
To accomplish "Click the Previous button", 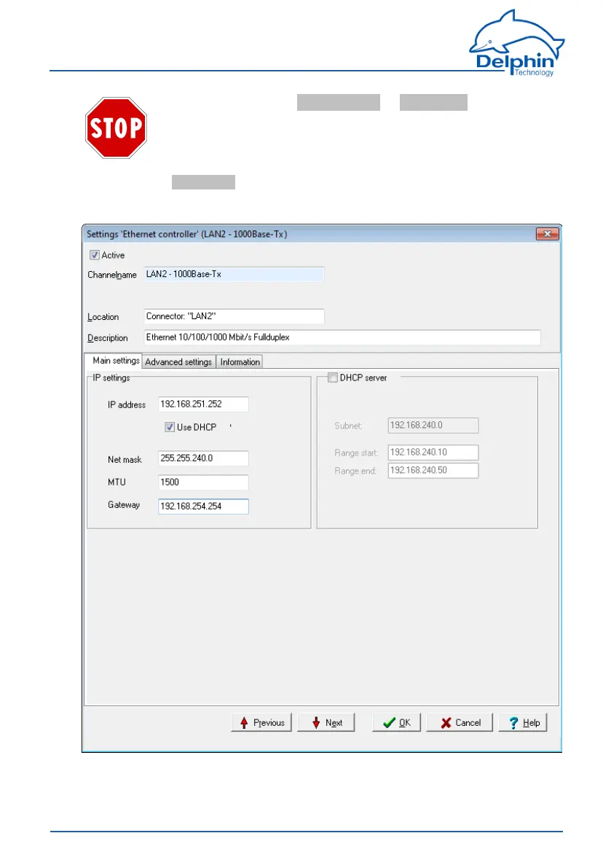I will [261, 722].
